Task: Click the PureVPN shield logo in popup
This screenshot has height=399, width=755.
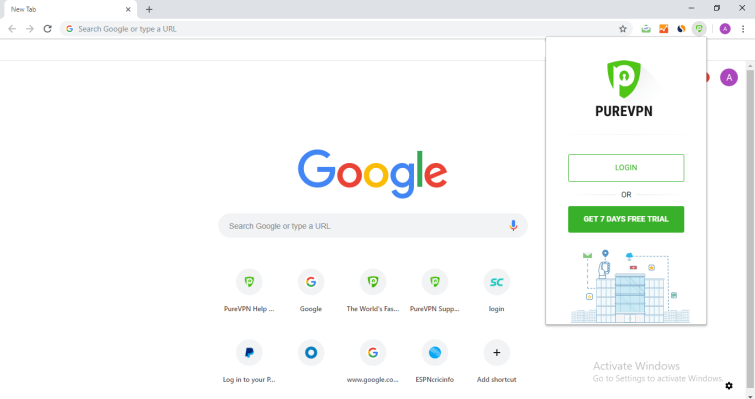Action: (x=624, y=78)
